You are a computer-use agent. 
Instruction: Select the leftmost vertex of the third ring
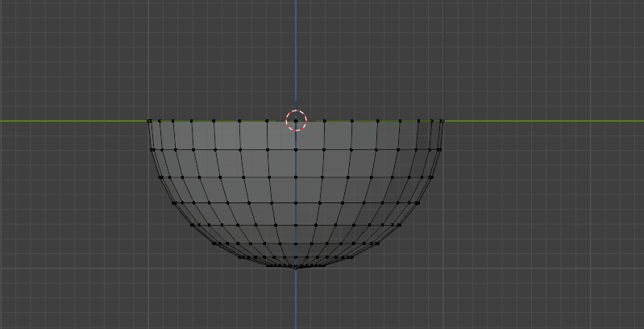tap(160, 177)
